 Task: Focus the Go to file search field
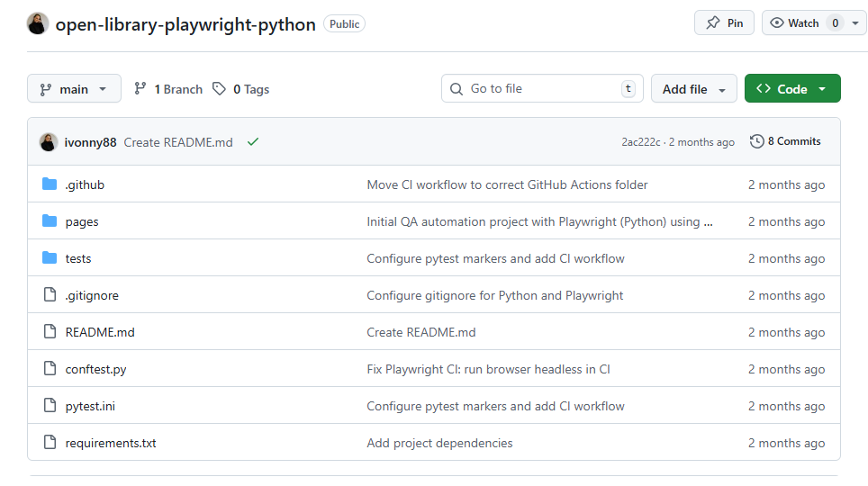click(542, 88)
